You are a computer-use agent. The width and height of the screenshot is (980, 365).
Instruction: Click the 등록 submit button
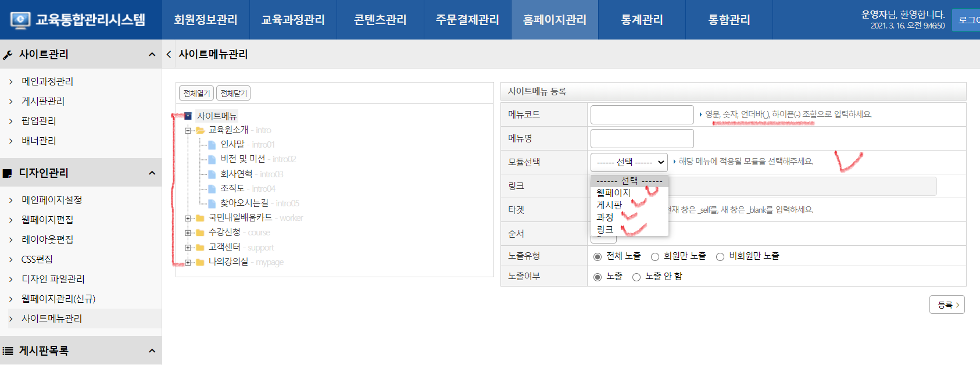[947, 305]
